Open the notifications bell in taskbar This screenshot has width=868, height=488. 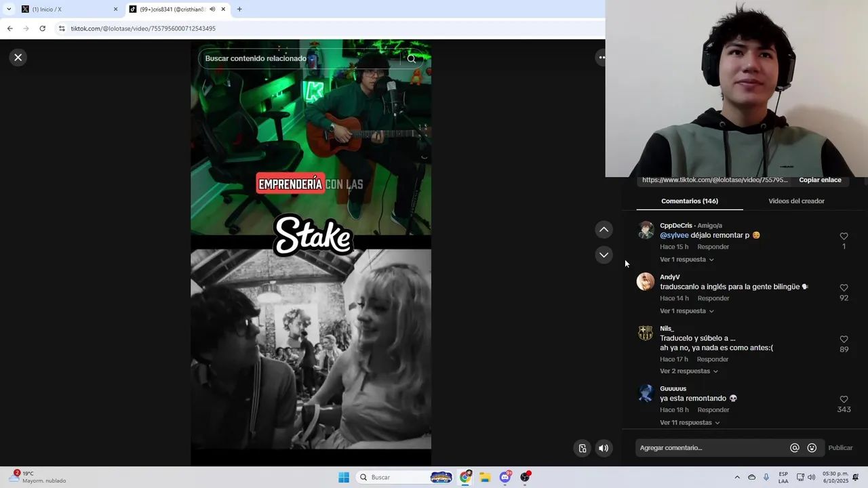point(856,477)
